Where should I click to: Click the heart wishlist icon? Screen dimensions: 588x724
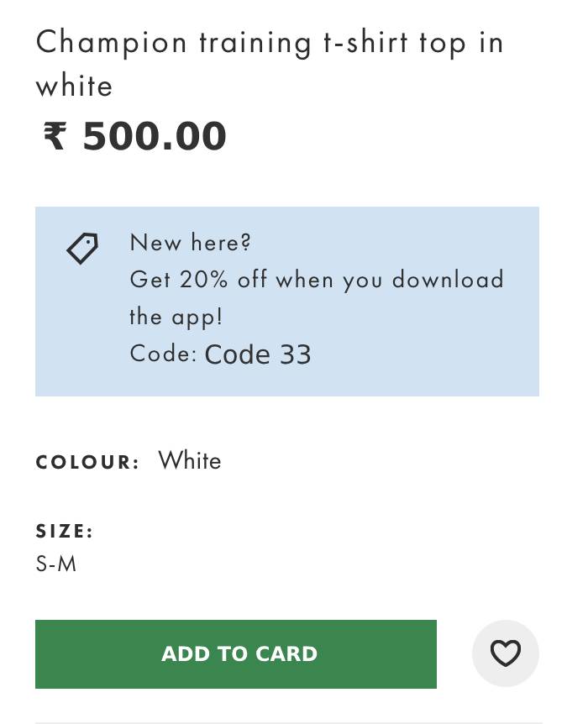[506, 653]
